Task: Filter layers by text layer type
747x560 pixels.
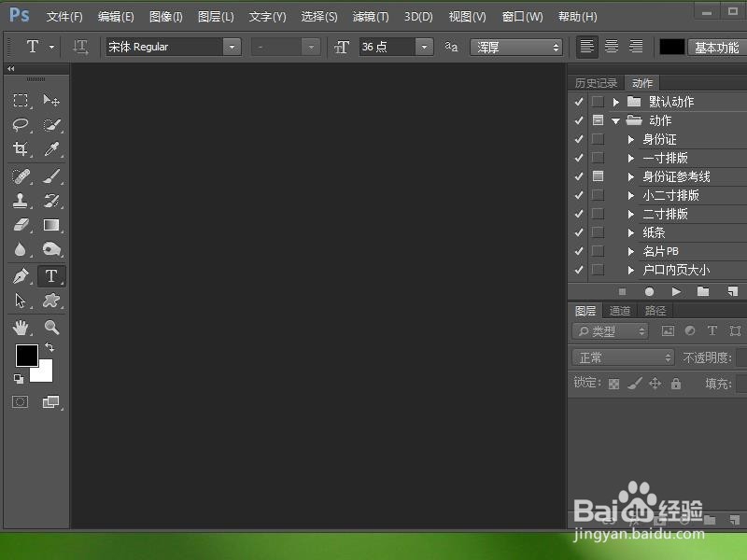Action: 712,331
